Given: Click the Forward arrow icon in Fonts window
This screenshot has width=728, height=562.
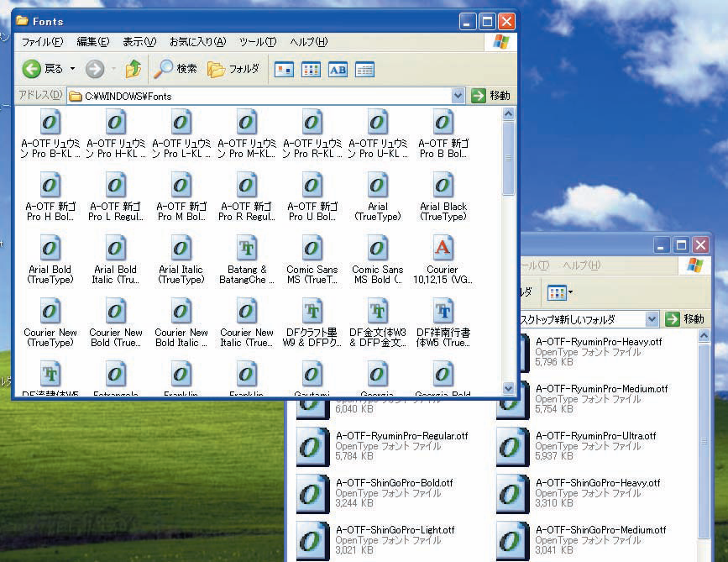Looking at the screenshot, I should click(x=95, y=69).
